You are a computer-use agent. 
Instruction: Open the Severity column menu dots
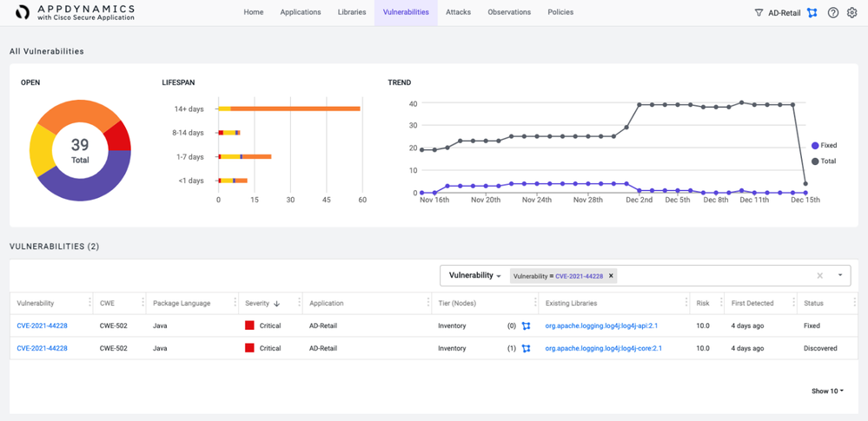click(300, 303)
